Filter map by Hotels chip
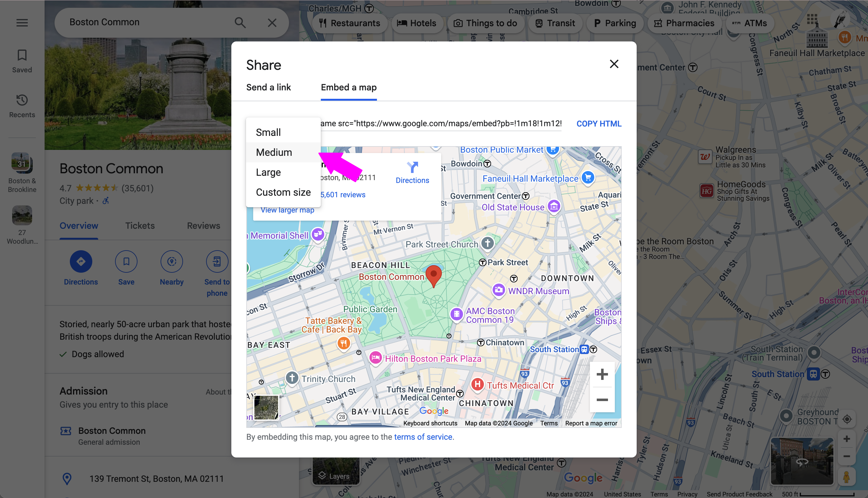Screen dimensions: 868x498 [417, 23]
